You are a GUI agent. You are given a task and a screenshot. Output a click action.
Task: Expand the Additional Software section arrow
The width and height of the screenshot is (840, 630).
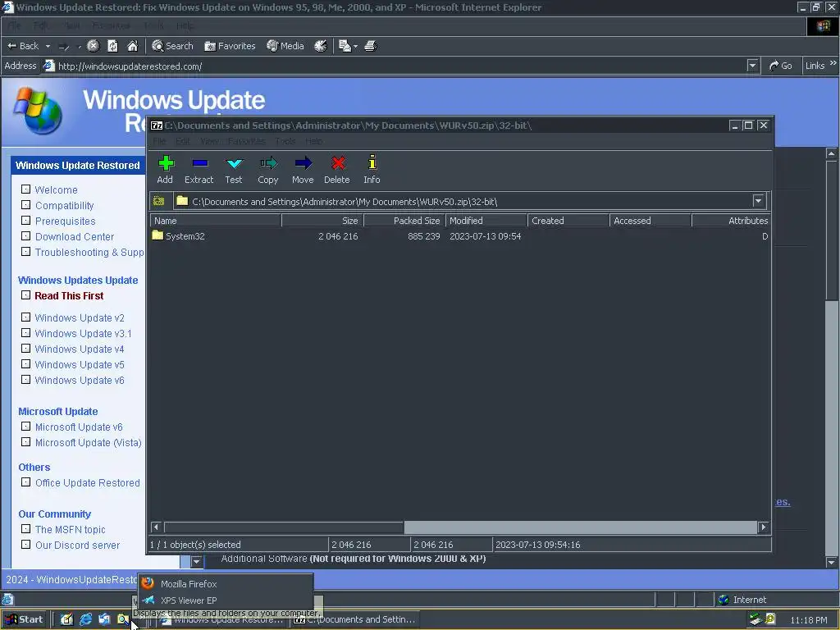pyautogui.click(x=196, y=561)
